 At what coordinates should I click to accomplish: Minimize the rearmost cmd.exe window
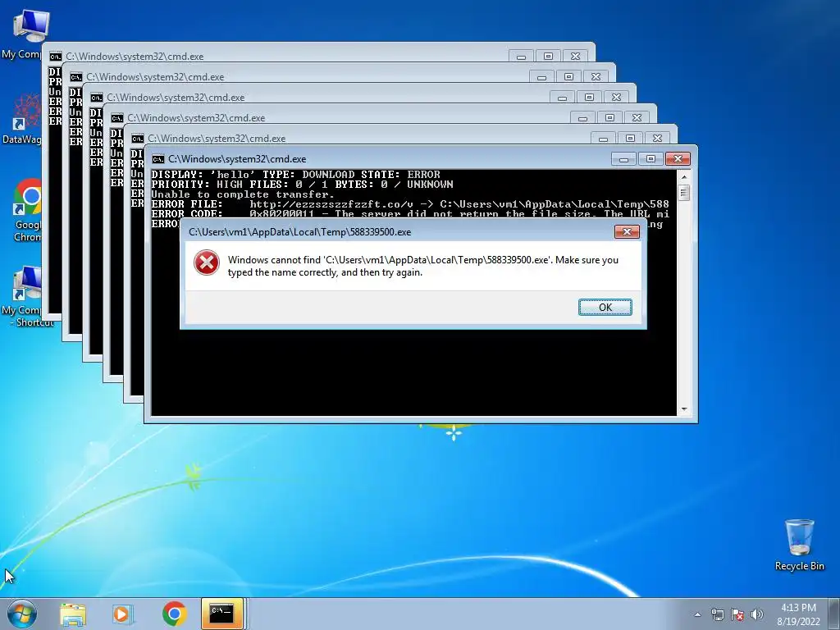[521, 57]
